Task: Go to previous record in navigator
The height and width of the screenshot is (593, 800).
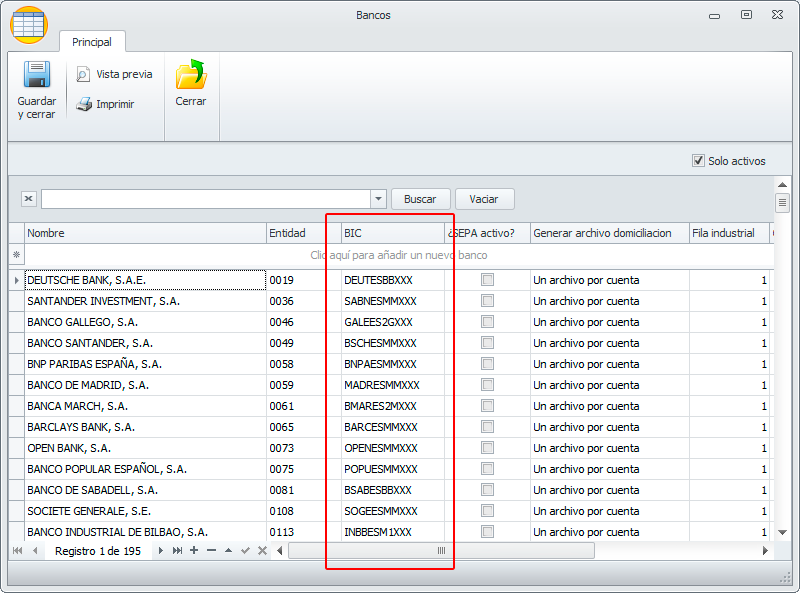Action: 35,551
